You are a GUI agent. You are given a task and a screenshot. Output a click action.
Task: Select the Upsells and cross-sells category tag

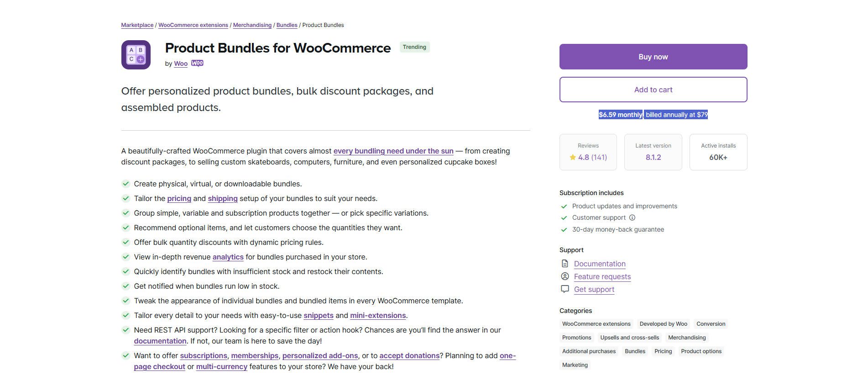pyautogui.click(x=630, y=338)
